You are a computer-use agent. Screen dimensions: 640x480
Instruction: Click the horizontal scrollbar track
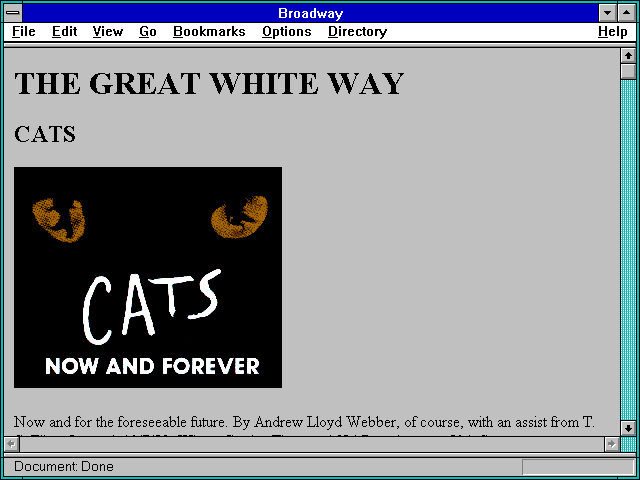pyautogui.click(x=311, y=444)
